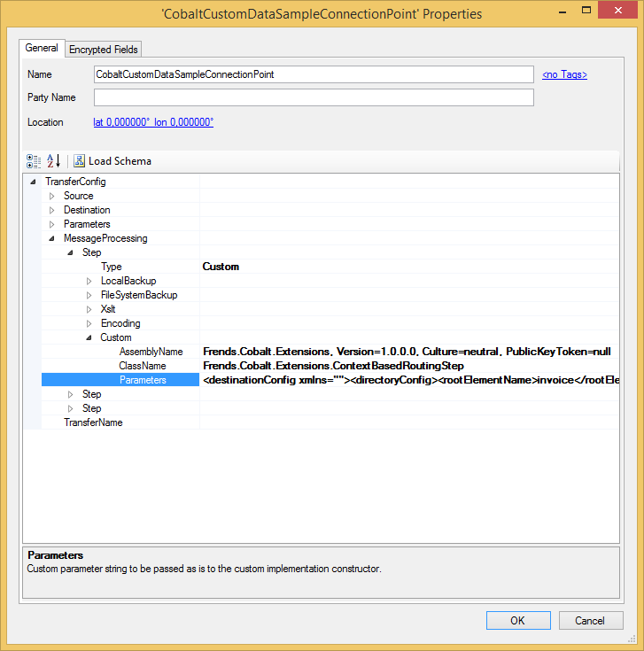
Task: Expand the Source node
Action: coord(52,196)
